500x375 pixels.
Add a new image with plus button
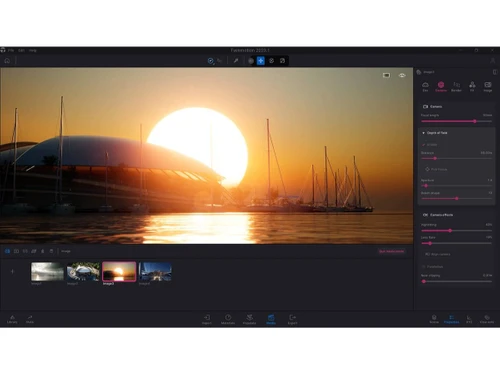pos(12,271)
